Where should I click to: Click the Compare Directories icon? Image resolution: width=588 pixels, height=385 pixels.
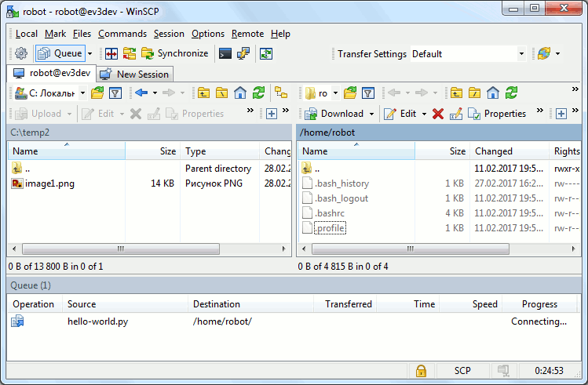[111, 53]
